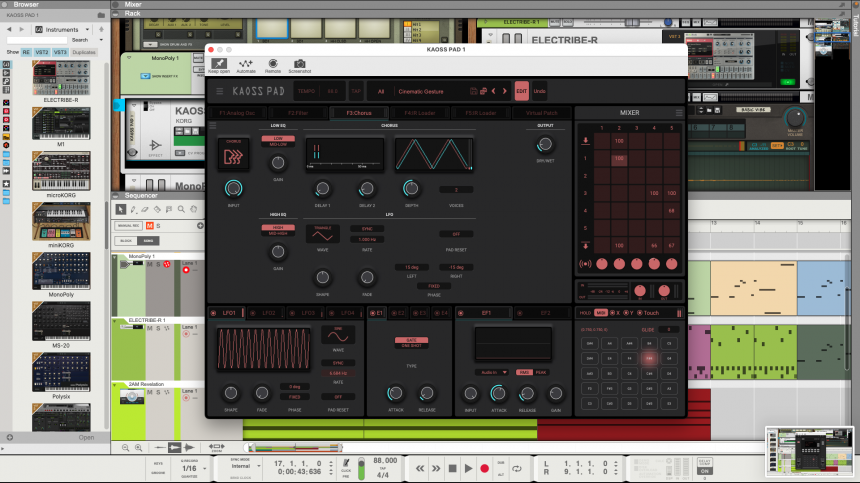860x483 pixels.
Task: Select the magnifier zoom tool in Sequencer
Action: [181, 209]
